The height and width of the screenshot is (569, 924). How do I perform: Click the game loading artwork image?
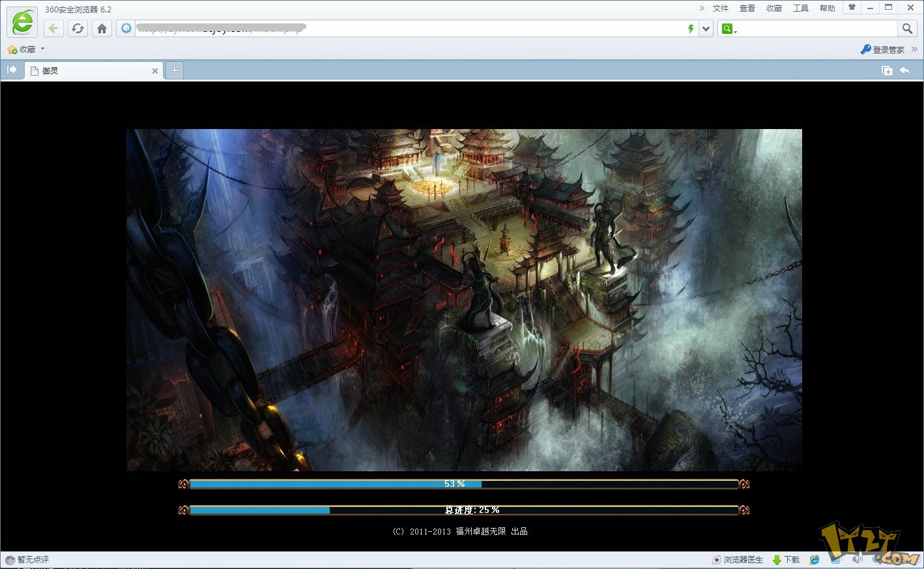[464, 300]
